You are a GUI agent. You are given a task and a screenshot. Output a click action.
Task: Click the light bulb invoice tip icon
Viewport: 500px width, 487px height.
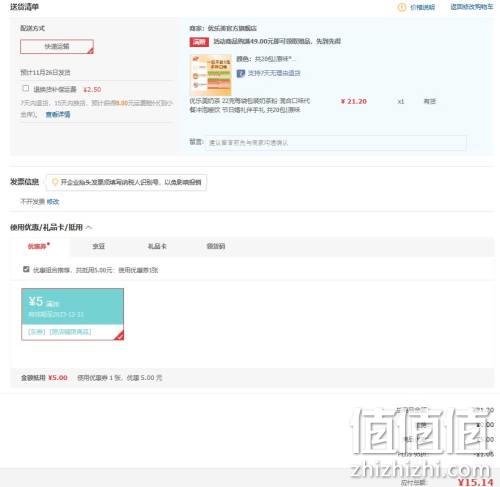[x=55, y=182]
